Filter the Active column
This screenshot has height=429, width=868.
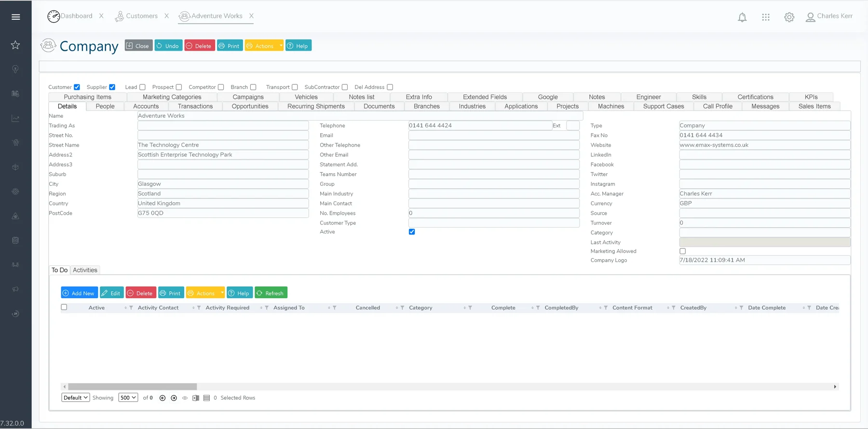click(x=131, y=308)
